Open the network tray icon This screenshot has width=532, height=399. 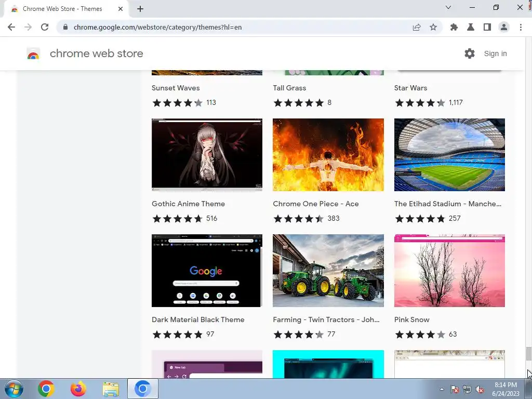467,389
